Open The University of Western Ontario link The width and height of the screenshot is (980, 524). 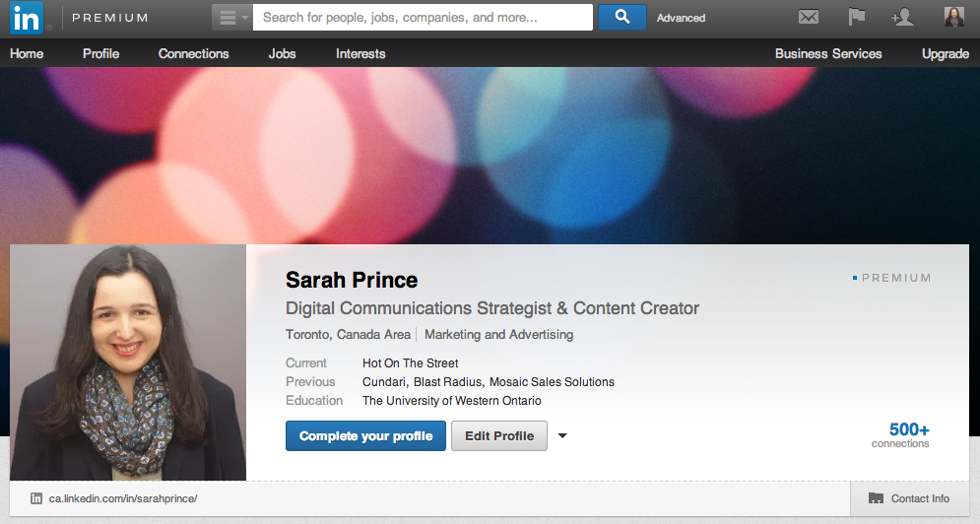(452, 401)
